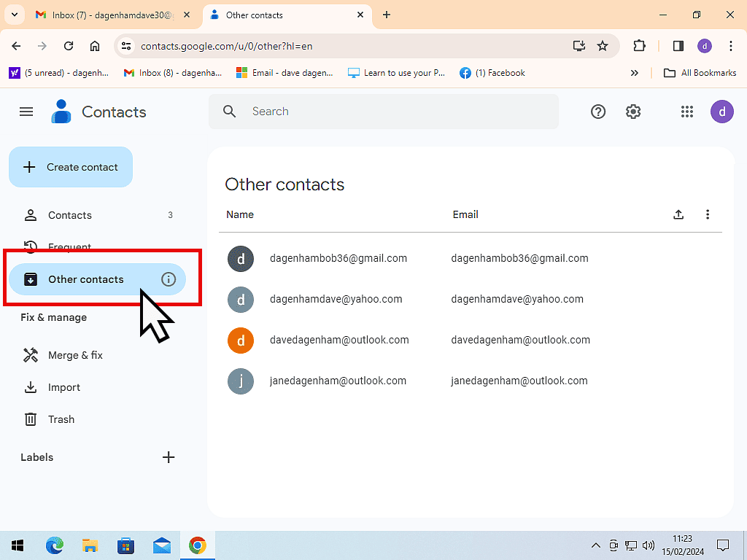Open the main menu hamburger icon
The width and height of the screenshot is (747, 560).
[26, 112]
